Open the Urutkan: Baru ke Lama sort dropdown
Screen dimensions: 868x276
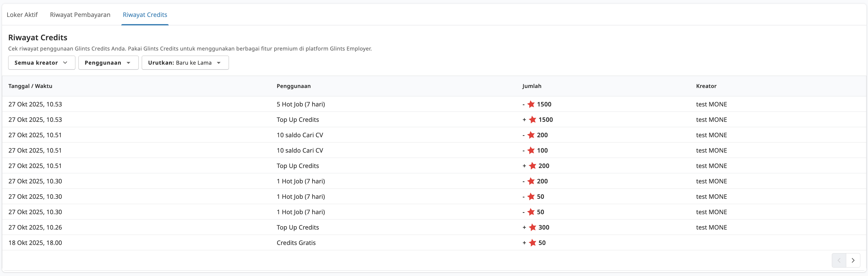(x=185, y=63)
